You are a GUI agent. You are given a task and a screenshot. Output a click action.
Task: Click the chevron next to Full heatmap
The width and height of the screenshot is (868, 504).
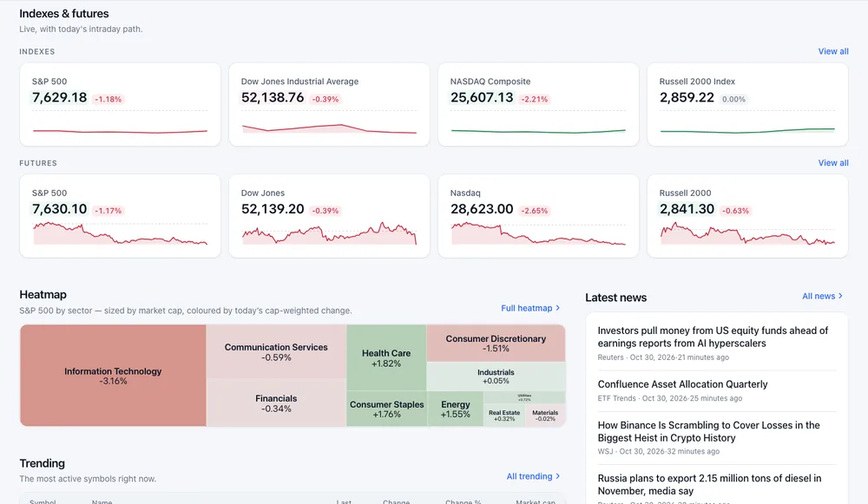[x=557, y=308]
